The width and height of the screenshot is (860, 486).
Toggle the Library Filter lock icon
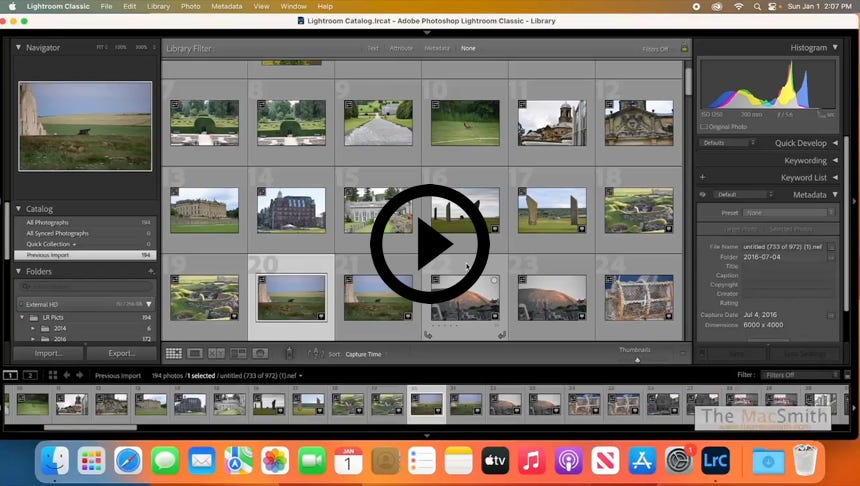(x=684, y=48)
